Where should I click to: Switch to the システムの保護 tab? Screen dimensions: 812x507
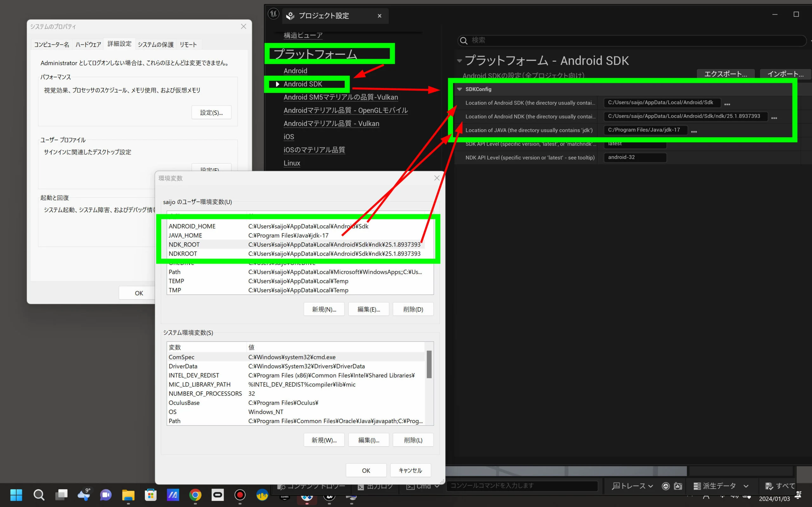click(155, 45)
